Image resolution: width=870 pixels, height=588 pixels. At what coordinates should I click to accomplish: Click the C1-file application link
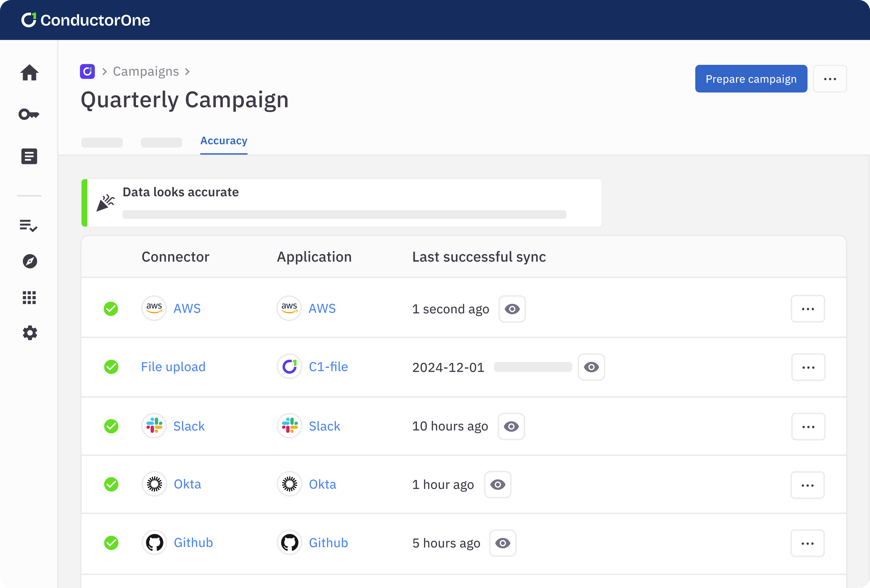point(328,367)
